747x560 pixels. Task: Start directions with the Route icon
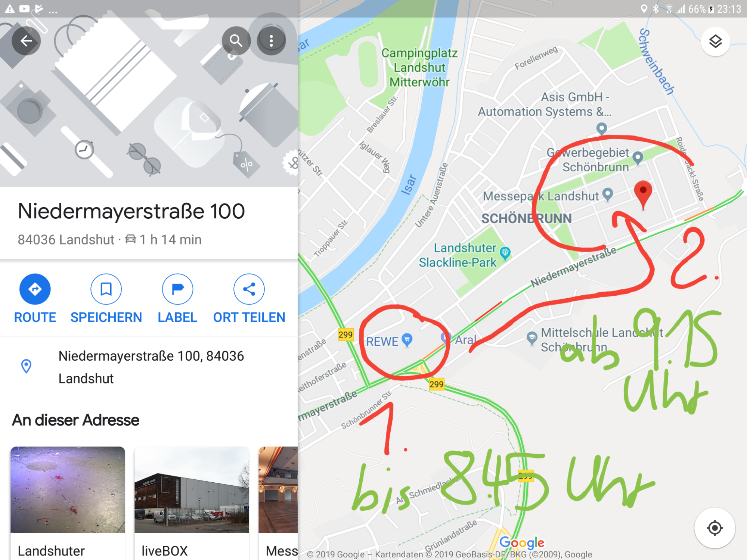click(35, 289)
